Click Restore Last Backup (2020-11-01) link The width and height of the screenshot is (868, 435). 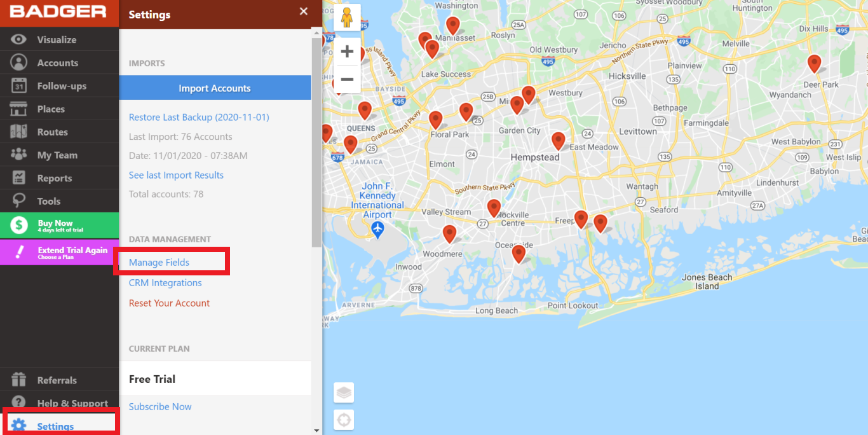point(199,117)
